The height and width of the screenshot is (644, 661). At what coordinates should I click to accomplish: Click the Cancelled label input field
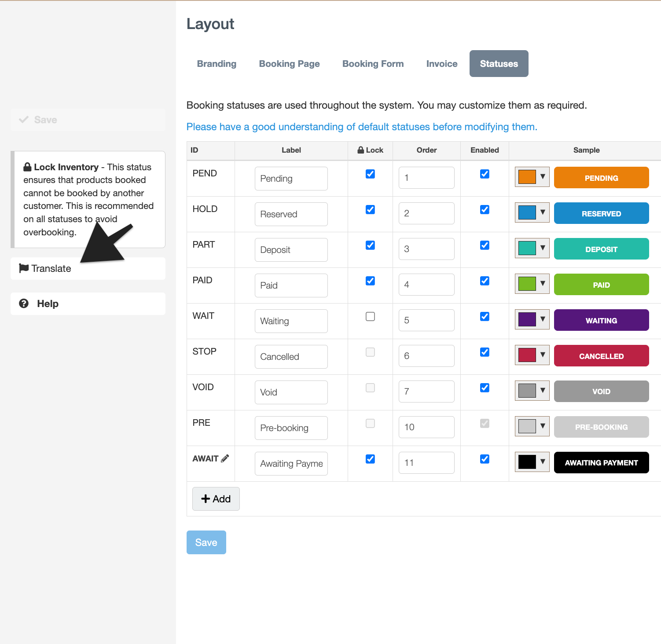[291, 357]
